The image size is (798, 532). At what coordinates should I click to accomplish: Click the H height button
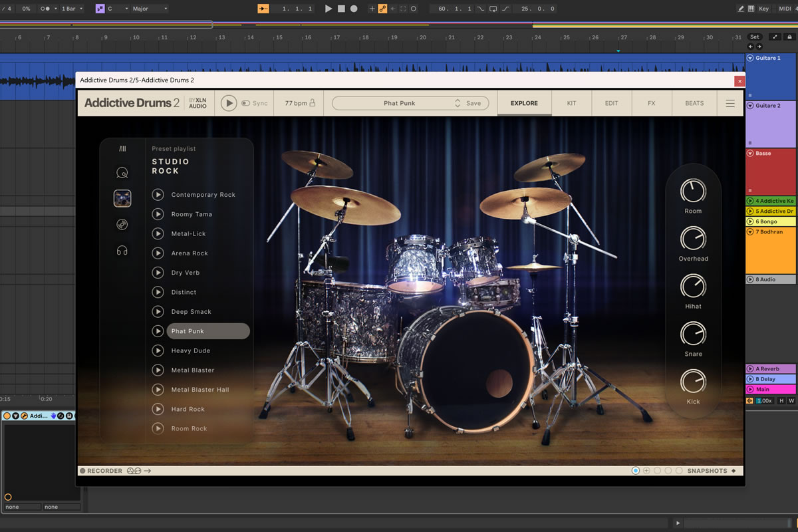(x=781, y=400)
